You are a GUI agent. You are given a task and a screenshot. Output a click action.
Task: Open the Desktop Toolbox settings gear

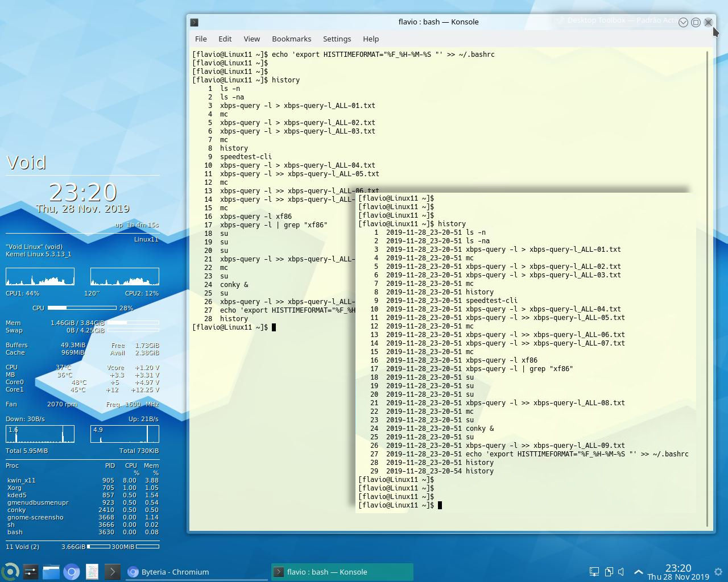(718, 572)
